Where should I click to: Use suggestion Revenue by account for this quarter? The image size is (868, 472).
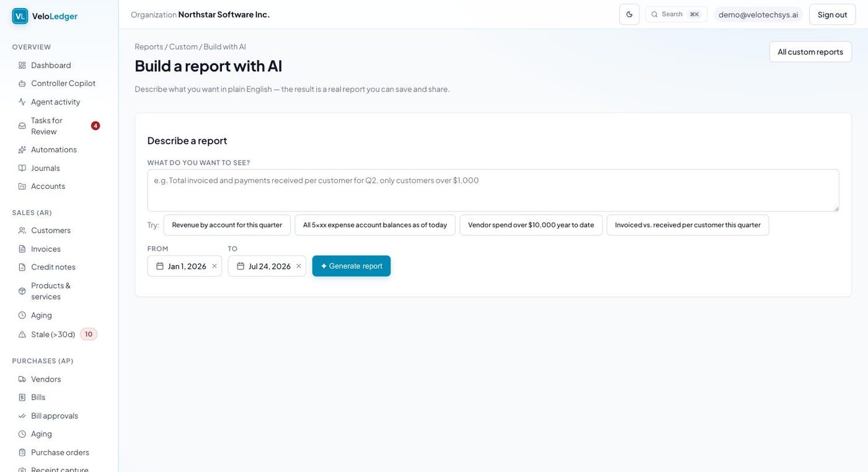227,225
